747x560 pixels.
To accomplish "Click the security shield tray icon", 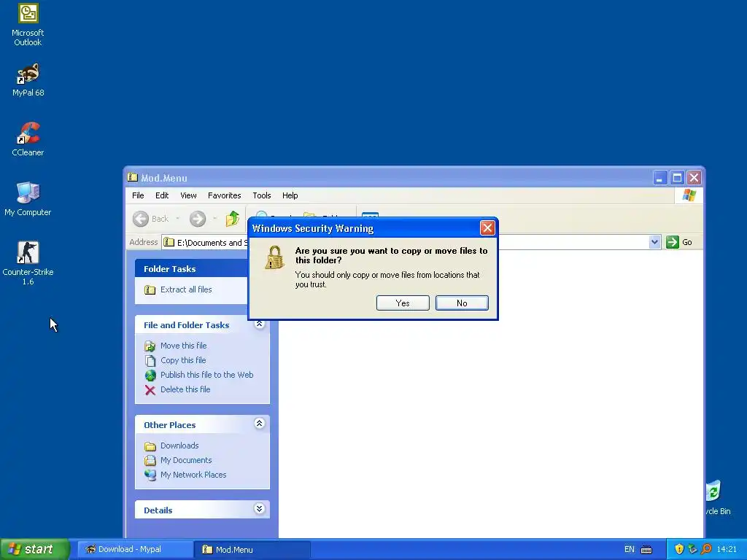I will tap(679, 549).
